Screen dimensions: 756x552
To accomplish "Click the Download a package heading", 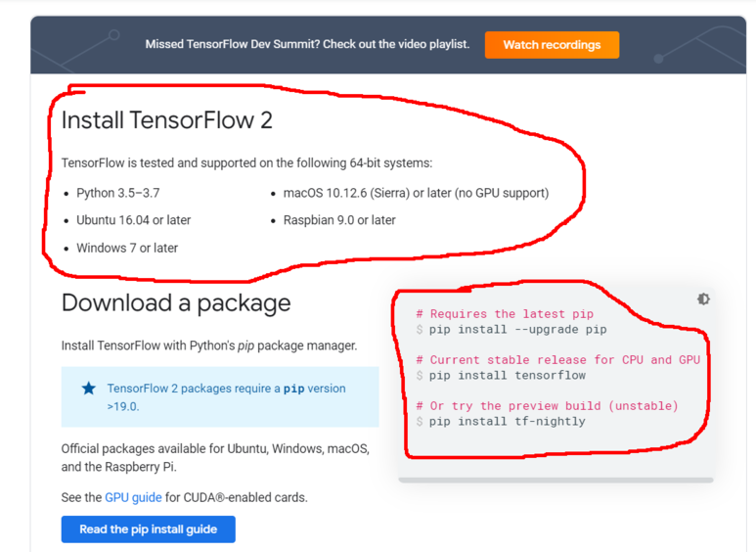I will coord(176,302).
